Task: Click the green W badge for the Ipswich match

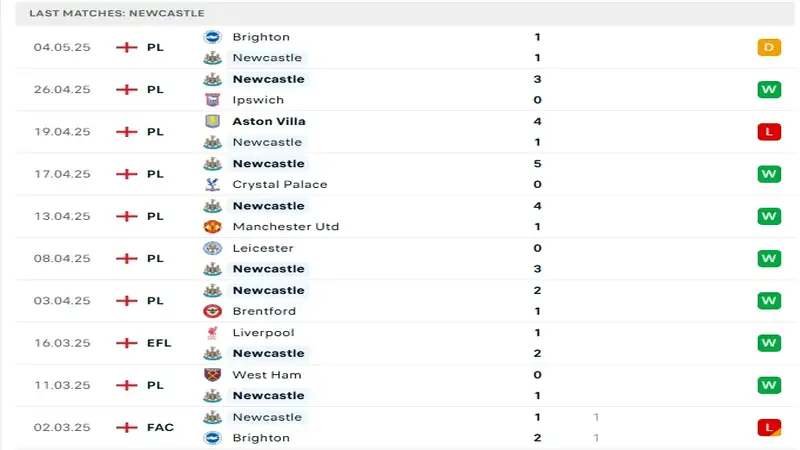Action: pyautogui.click(x=768, y=90)
